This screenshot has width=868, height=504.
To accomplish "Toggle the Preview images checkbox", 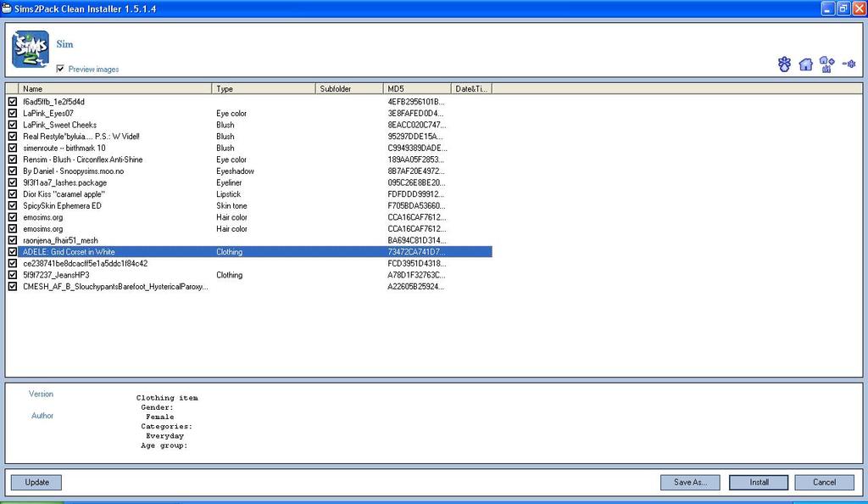I will pyautogui.click(x=60, y=70).
